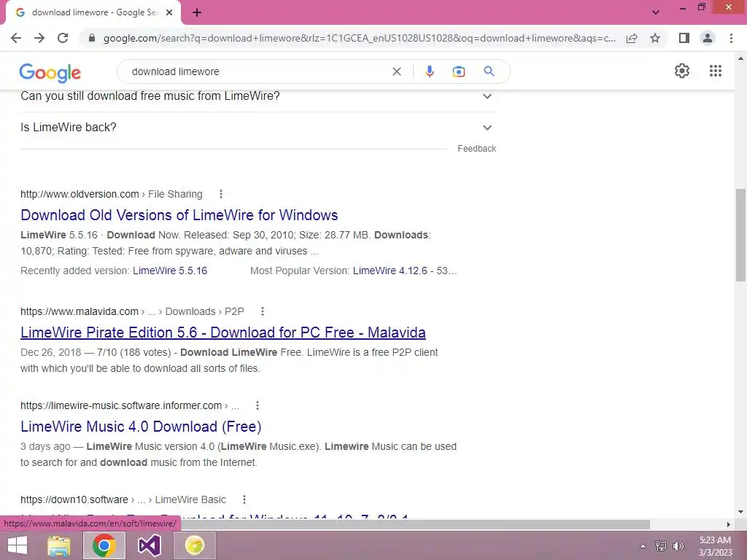Open more options for malavida.com result
The height and width of the screenshot is (560, 747).
(x=262, y=311)
